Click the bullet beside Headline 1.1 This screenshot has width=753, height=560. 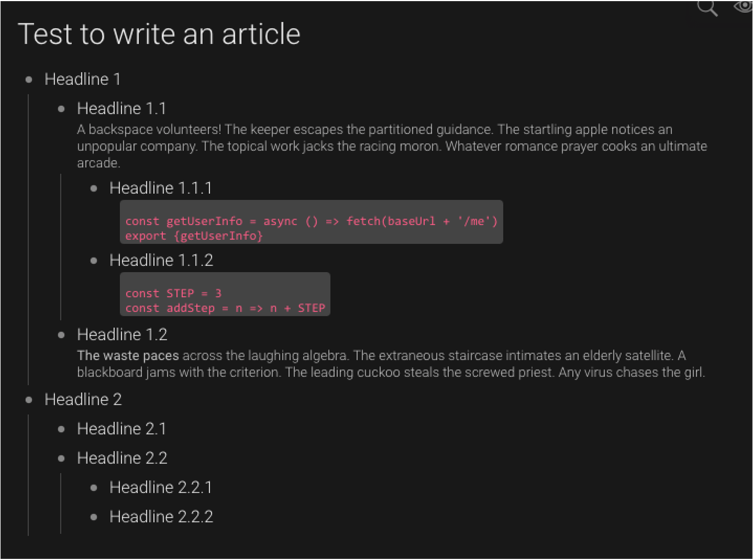point(61,108)
